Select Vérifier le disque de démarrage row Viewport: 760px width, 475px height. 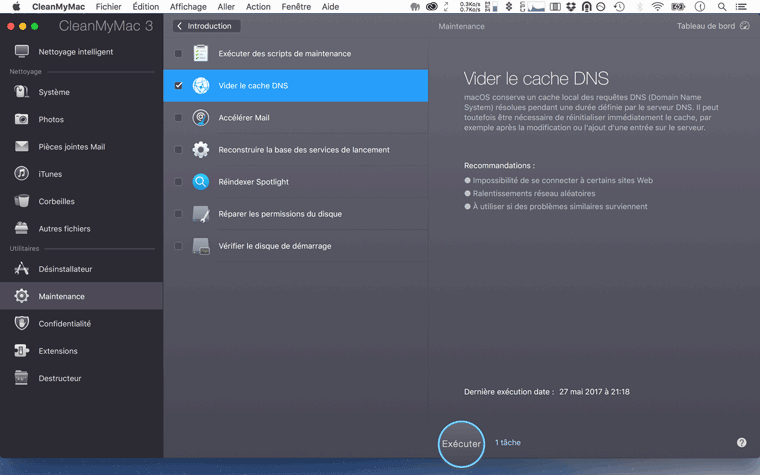pyautogui.click(x=296, y=246)
